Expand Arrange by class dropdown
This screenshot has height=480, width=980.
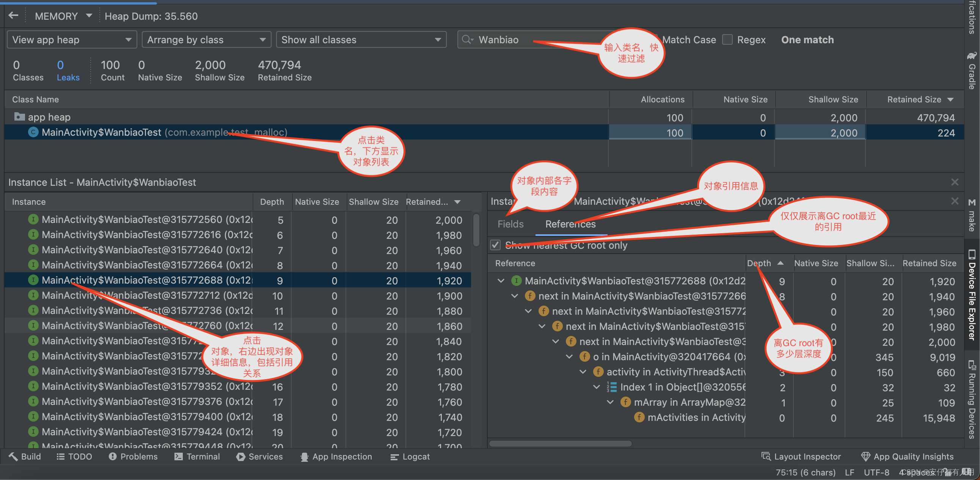[x=205, y=39]
